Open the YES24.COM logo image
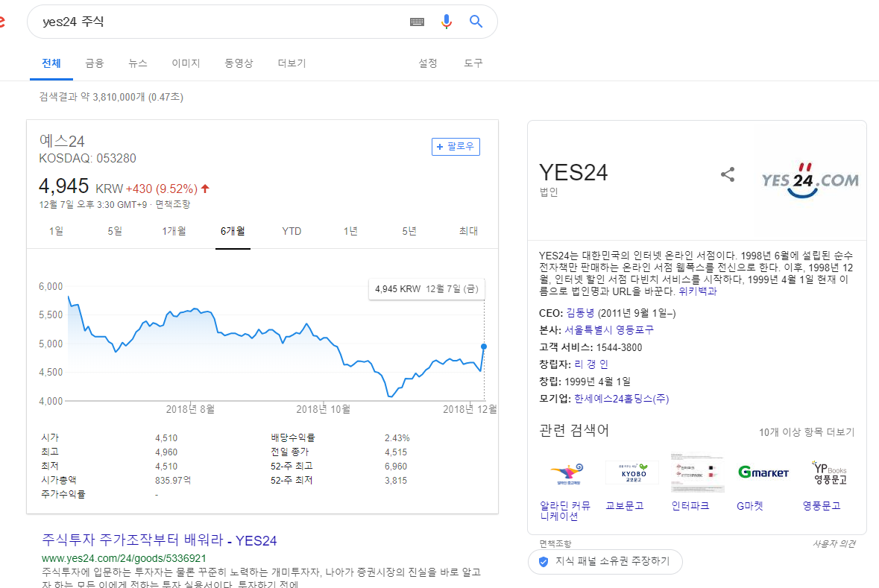 810,180
